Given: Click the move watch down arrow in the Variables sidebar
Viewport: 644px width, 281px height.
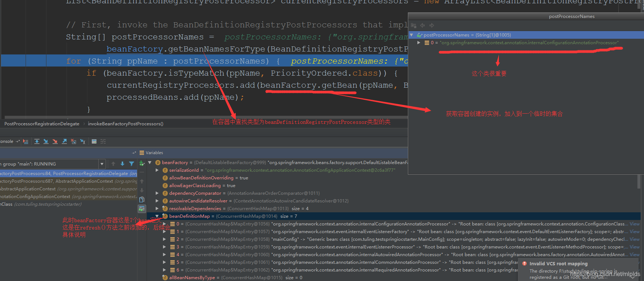Looking at the screenshot, I should tap(142, 190).
